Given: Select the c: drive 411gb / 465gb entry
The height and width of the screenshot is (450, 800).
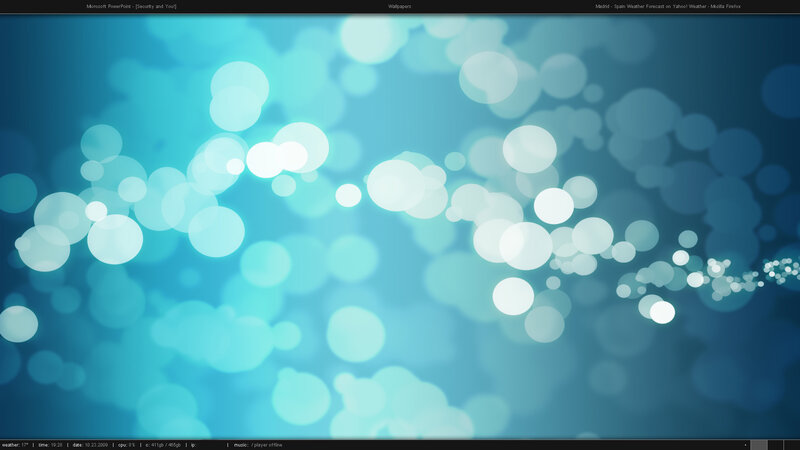Looking at the screenshot, I should pos(163,445).
